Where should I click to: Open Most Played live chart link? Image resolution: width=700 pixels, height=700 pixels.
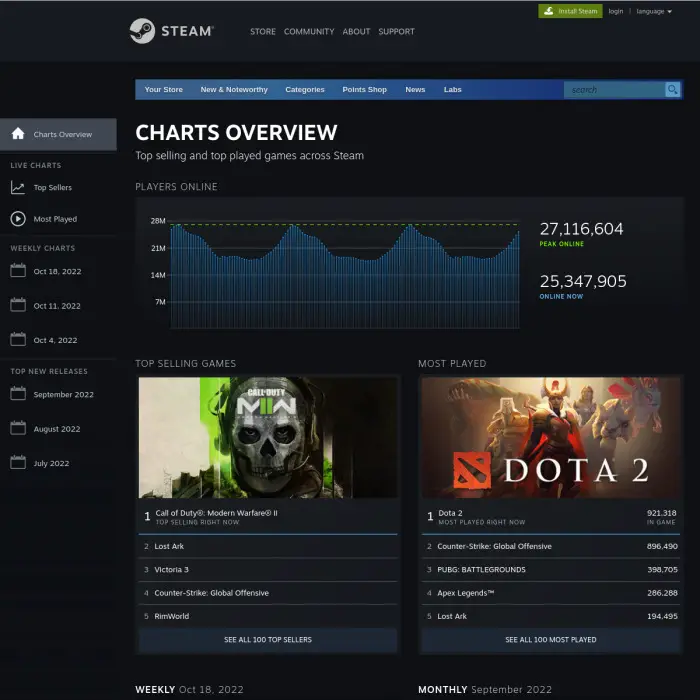[x=55, y=219]
